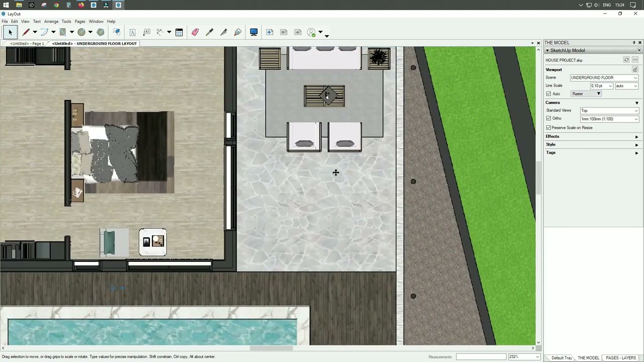Select the Polygon tool
Image resolution: width=644 pixels, height=362 pixels.
[101, 32]
